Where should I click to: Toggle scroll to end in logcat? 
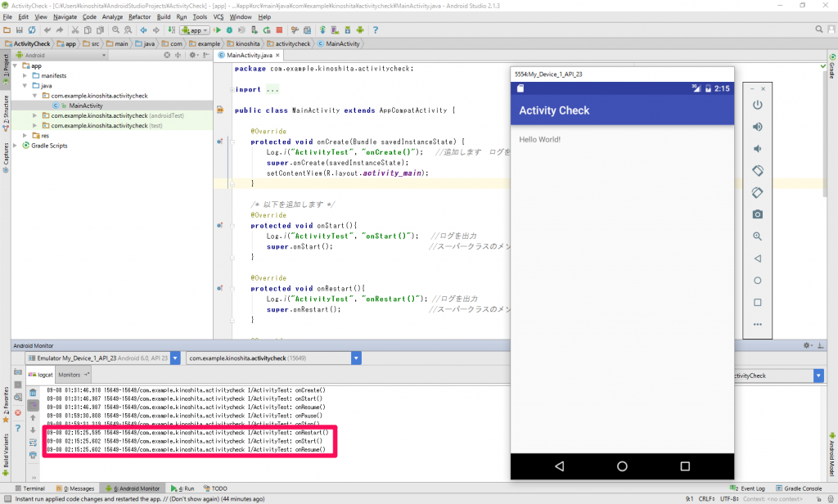(33, 405)
